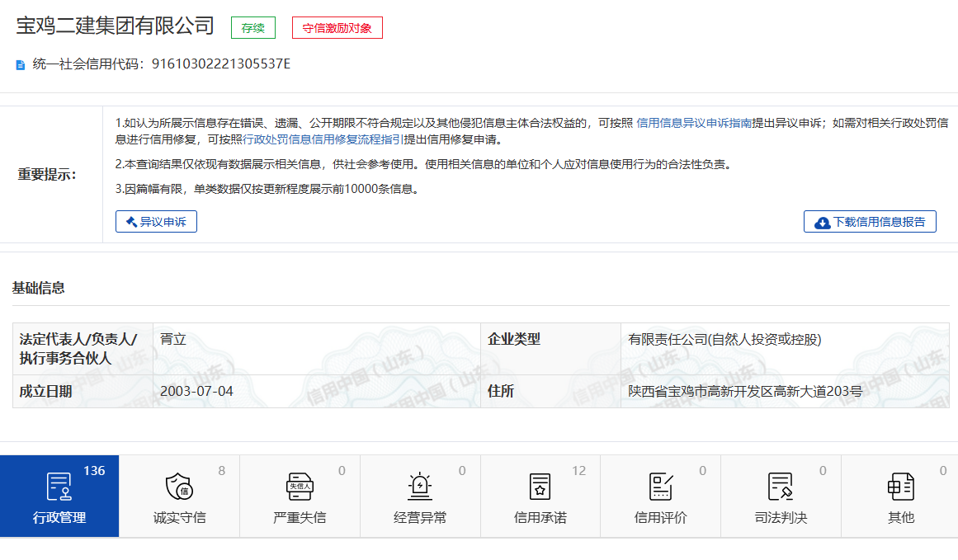Click the 成立日期 value 2003-07-04
958x560 pixels.
(x=196, y=391)
